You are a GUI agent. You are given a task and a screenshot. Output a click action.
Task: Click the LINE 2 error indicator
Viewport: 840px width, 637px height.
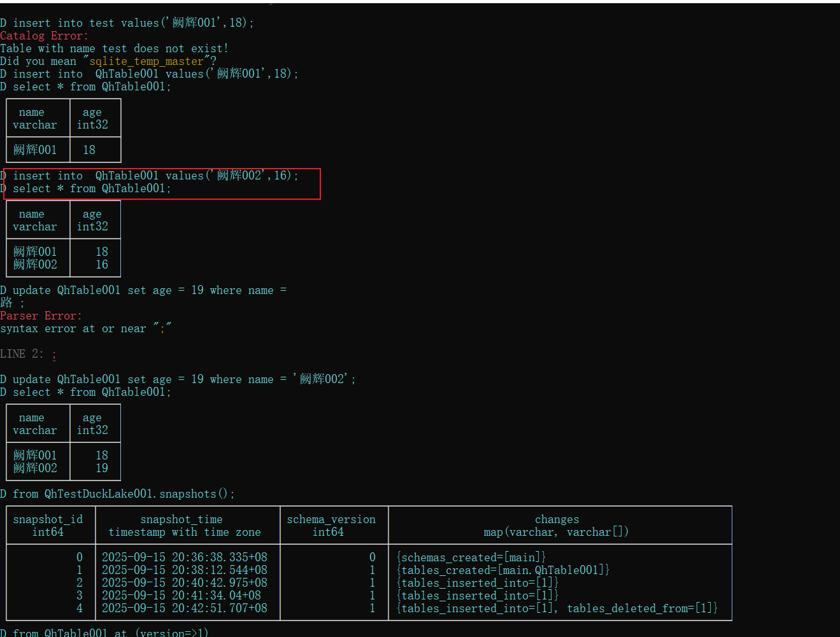pos(25,353)
